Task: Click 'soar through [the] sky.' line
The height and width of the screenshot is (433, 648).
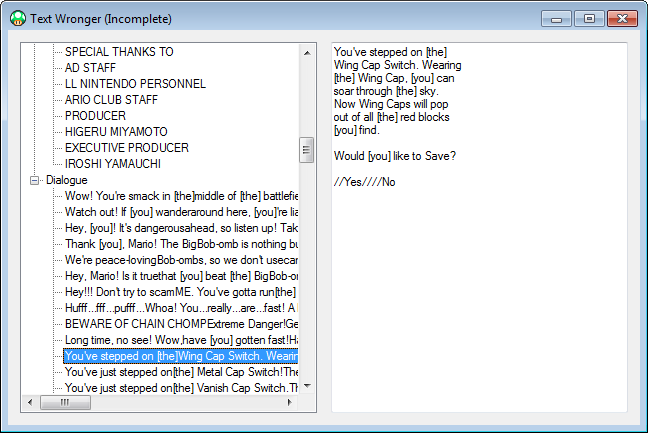Action: pyautogui.click(x=386, y=91)
